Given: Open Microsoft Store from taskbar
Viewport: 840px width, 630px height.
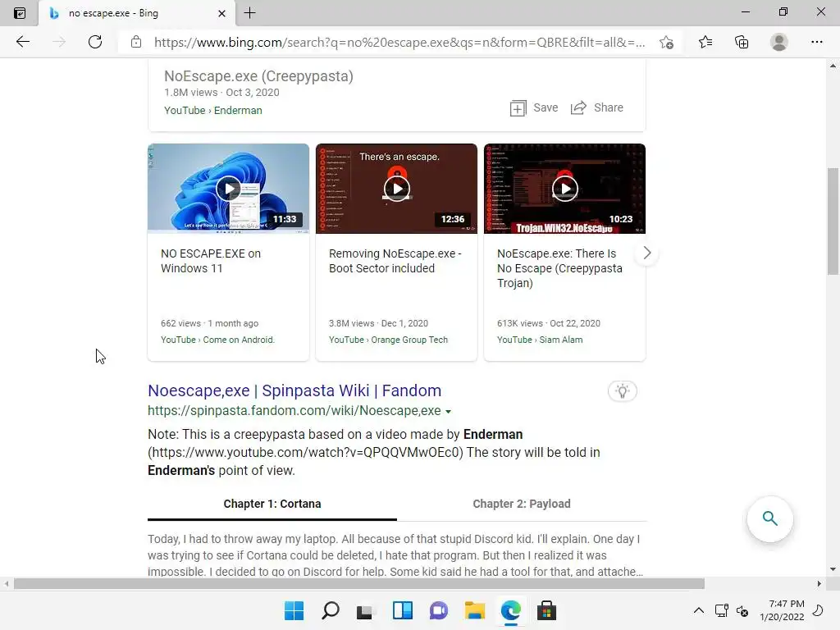Looking at the screenshot, I should coord(546,610).
